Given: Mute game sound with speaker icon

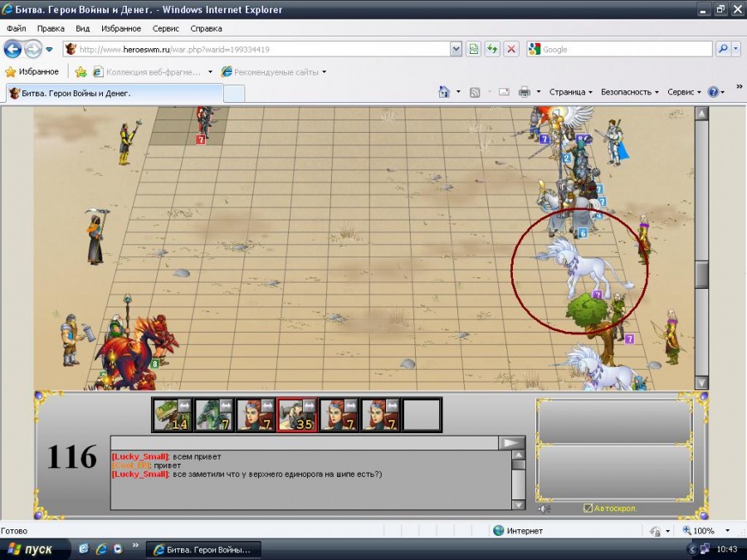Looking at the screenshot, I should coord(544,509).
